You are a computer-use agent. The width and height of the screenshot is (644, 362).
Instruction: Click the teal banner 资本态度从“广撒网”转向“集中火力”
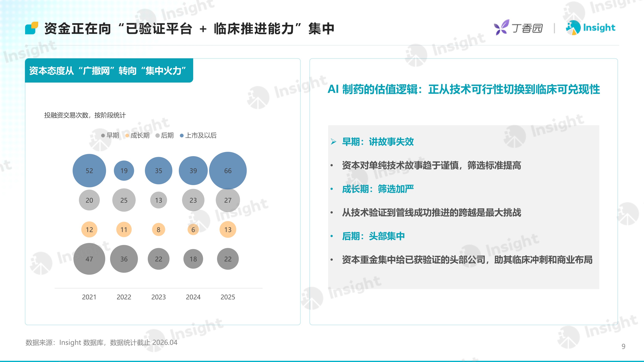[x=109, y=71]
